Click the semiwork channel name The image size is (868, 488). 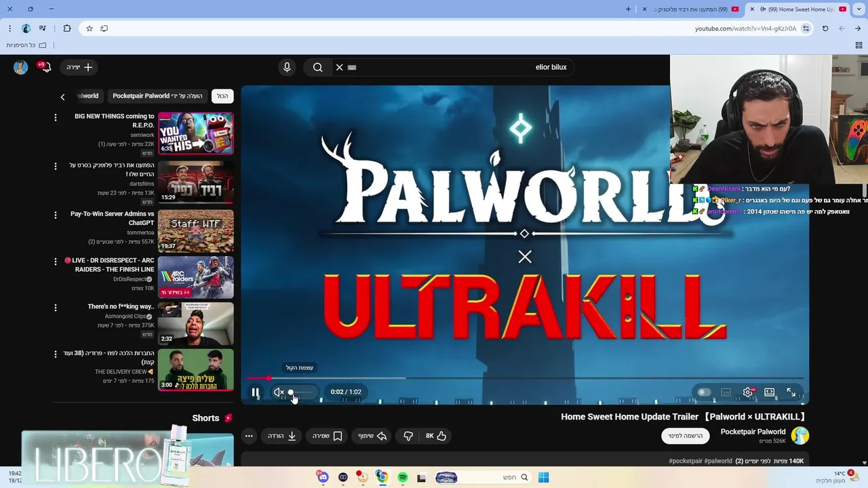point(142,135)
